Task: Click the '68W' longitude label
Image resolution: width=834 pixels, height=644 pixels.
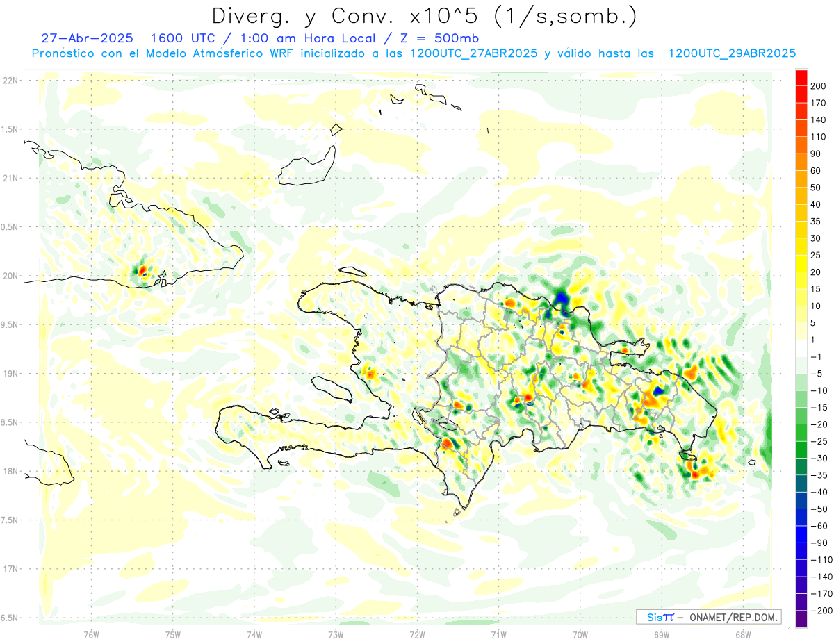Action: pyautogui.click(x=743, y=634)
